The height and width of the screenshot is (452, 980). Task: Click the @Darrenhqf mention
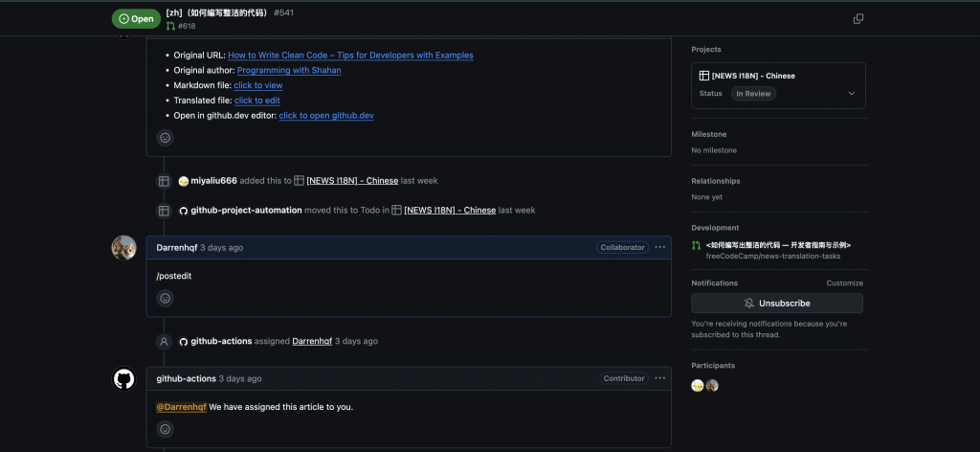click(181, 407)
